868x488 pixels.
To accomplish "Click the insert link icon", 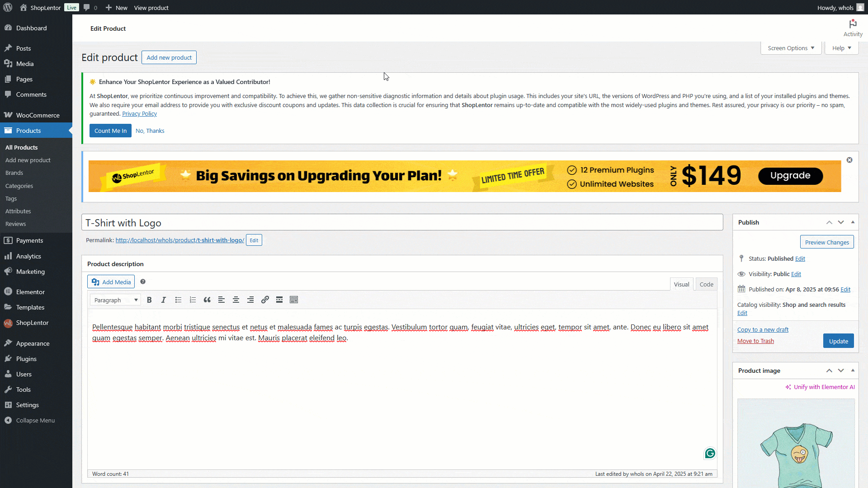I will tap(265, 300).
